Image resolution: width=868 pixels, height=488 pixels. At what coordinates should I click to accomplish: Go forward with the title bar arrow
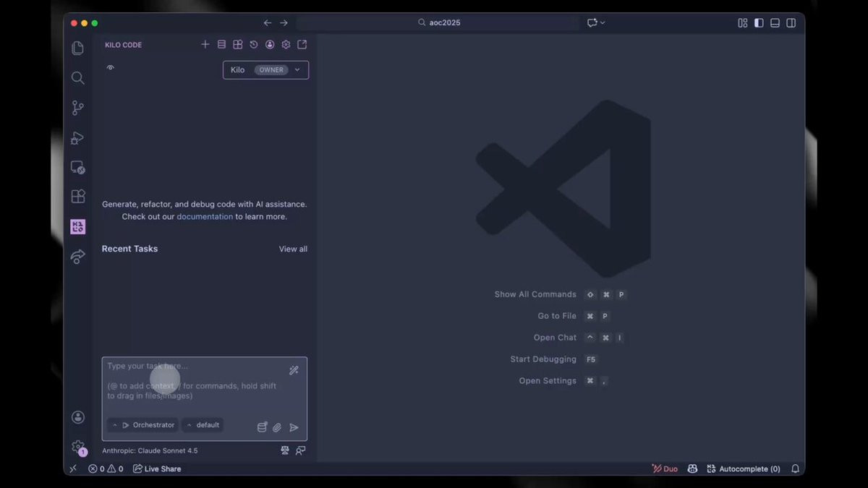pos(284,23)
